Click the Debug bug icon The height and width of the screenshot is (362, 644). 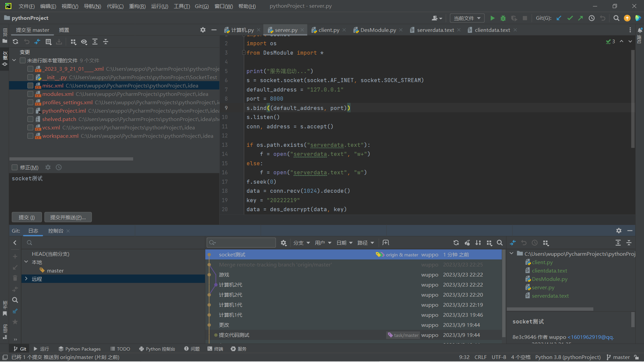pos(503,18)
